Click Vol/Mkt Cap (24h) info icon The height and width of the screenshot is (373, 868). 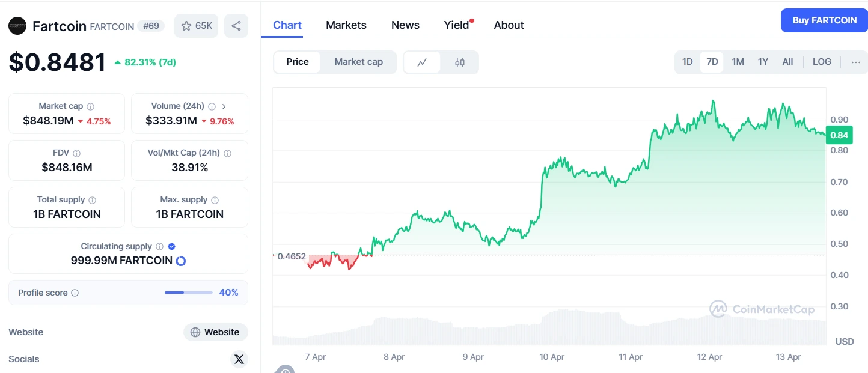(227, 153)
